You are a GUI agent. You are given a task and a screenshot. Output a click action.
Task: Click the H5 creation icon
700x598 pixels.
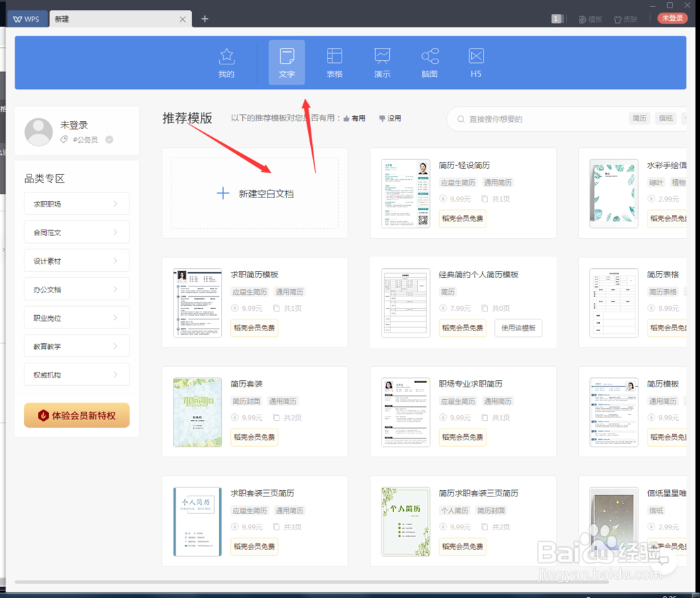475,62
